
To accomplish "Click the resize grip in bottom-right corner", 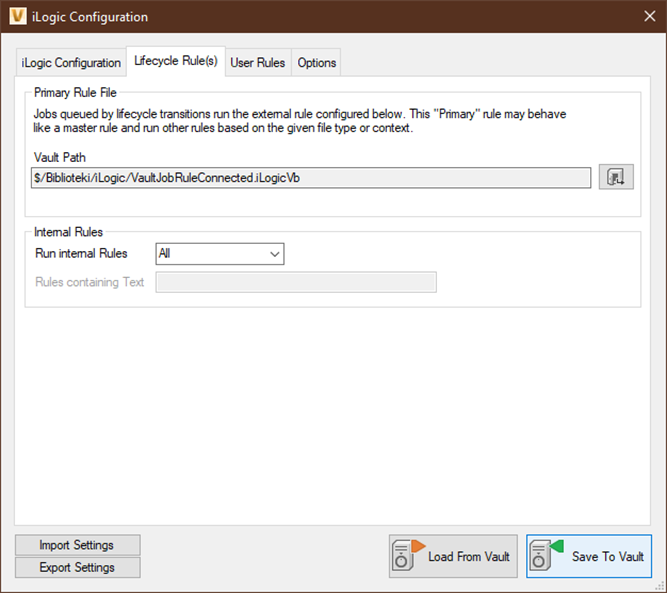I will click(660, 587).
